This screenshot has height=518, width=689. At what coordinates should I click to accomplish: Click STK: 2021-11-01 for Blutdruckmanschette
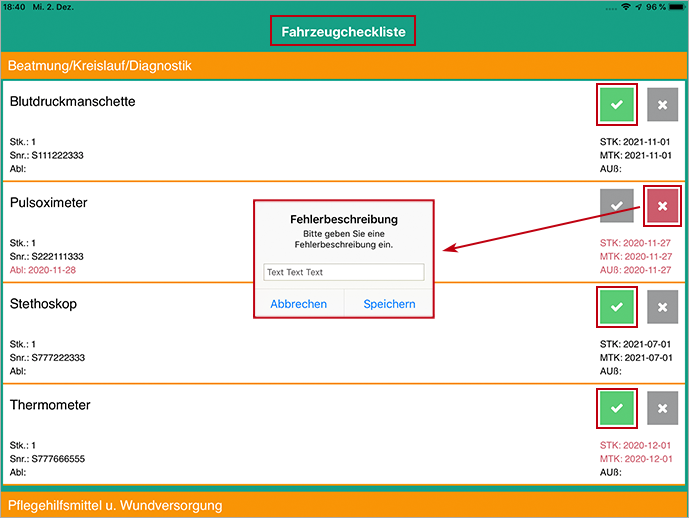tap(635, 142)
